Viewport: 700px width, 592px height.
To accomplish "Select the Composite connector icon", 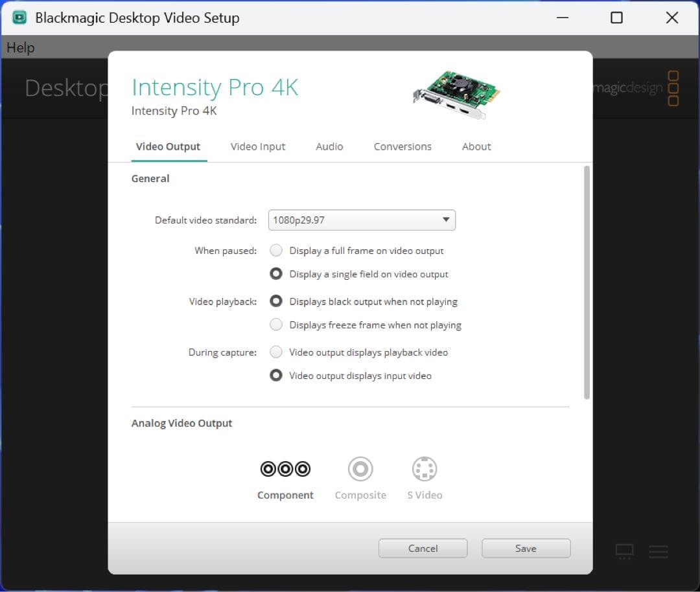I will 360,468.
